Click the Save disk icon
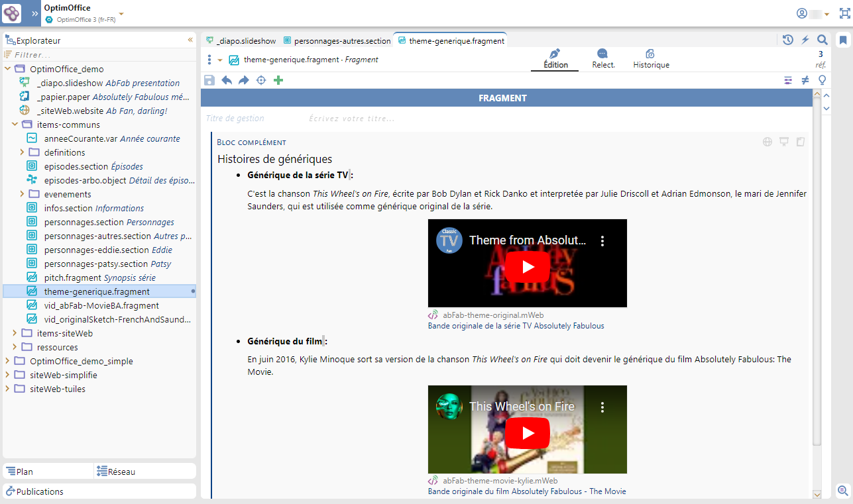 [209, 80]
